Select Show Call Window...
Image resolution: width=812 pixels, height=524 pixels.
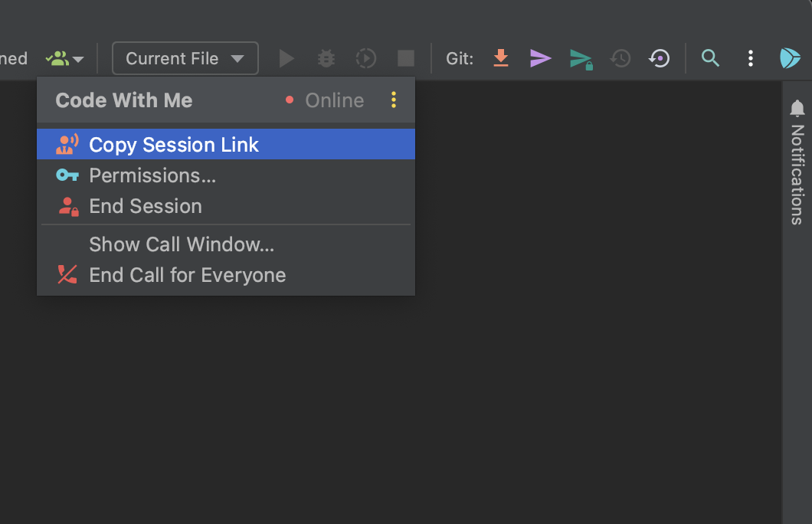(226, 244)
